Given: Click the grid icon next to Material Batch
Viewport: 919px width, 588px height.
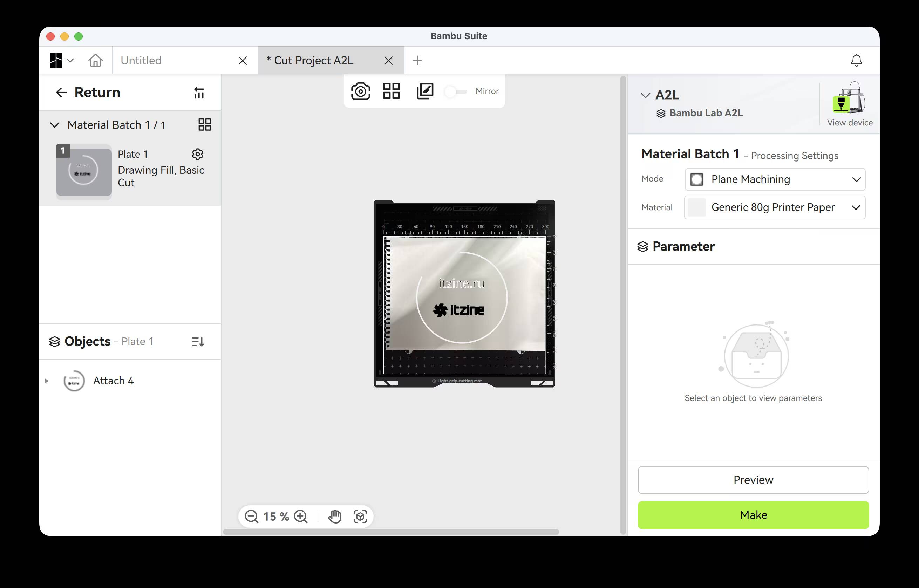Looking at the screenshot, I should click(205, 124).
